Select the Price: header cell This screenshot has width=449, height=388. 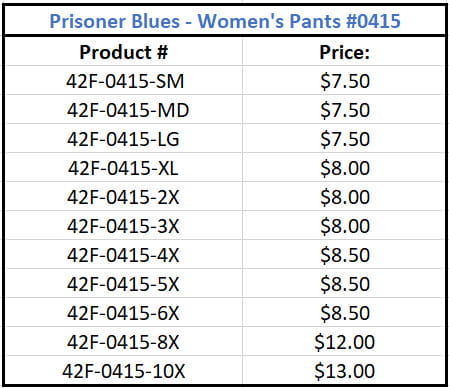[345, 52]
